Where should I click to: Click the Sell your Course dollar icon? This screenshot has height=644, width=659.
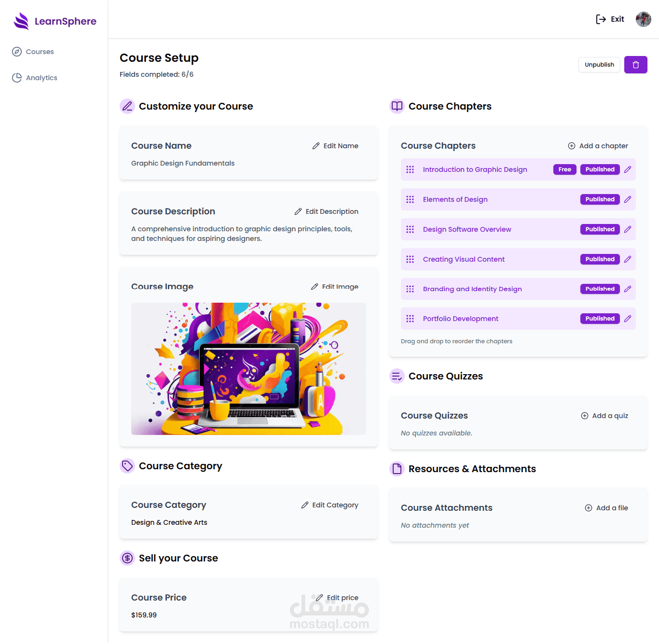coord(127,558)
